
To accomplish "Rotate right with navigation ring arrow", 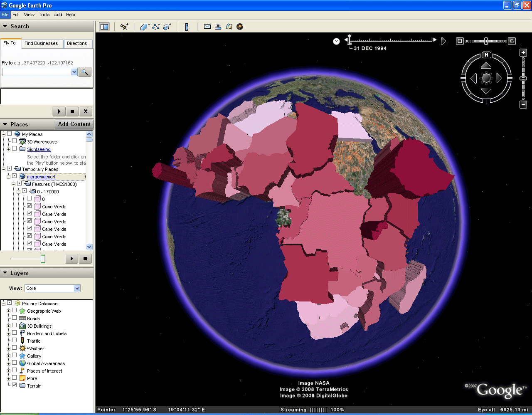I will pos(499,78).
